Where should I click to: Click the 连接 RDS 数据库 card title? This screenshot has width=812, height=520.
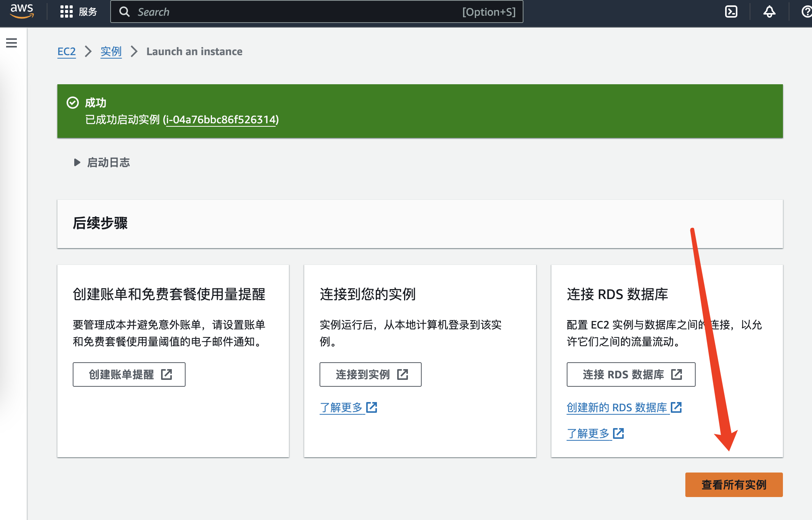[617, 294]
